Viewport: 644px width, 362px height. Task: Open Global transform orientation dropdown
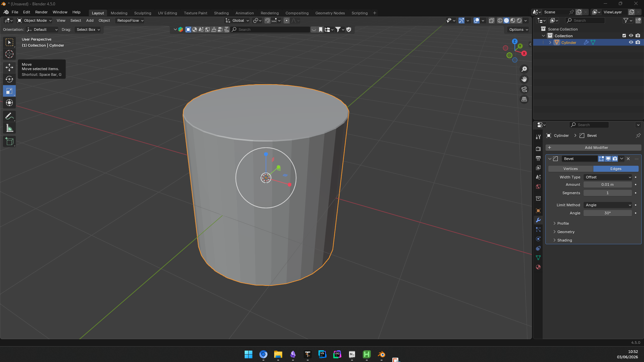(237, 20)
